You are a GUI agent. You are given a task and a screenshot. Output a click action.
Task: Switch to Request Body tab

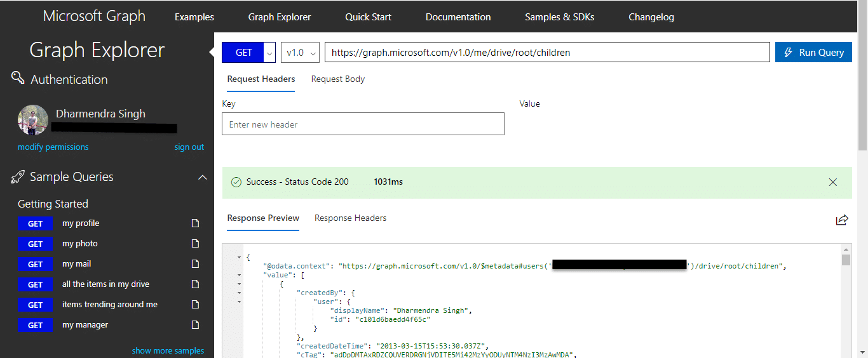click(338, 79)
